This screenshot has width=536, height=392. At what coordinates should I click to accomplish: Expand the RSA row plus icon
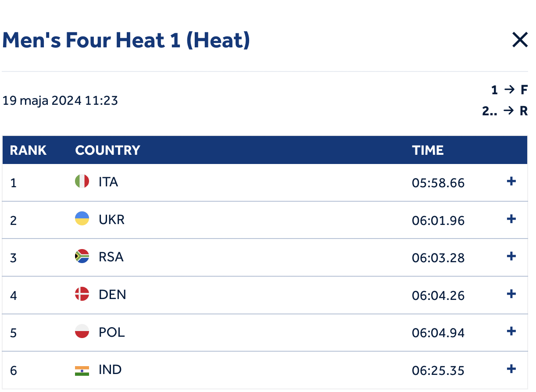click(511, 257)
